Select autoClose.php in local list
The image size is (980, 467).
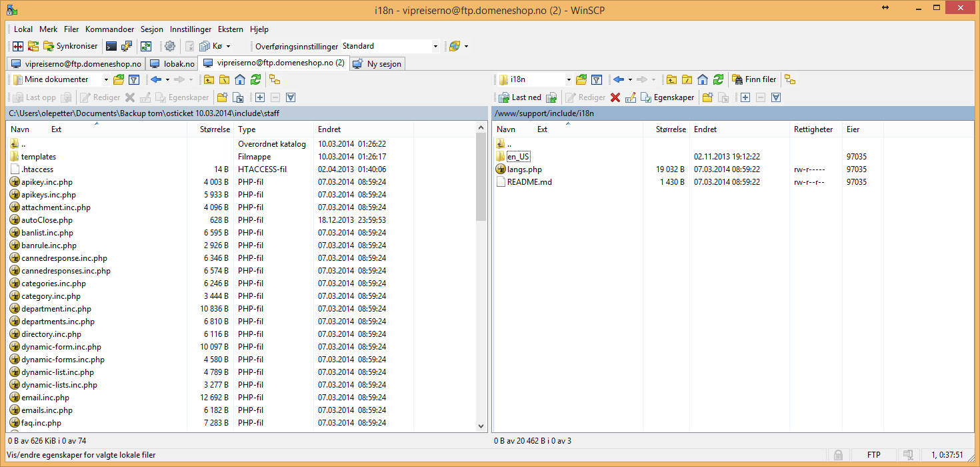click(47, 220)
